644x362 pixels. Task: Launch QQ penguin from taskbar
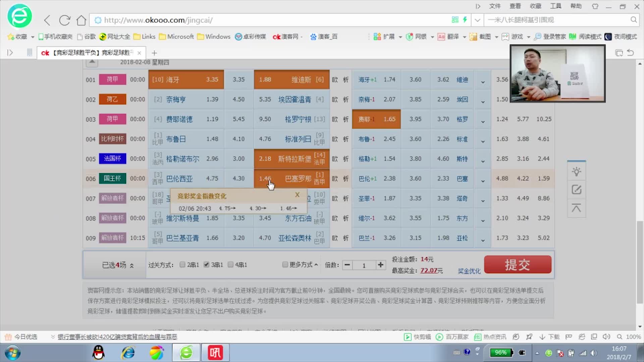(x=98, y=353)
